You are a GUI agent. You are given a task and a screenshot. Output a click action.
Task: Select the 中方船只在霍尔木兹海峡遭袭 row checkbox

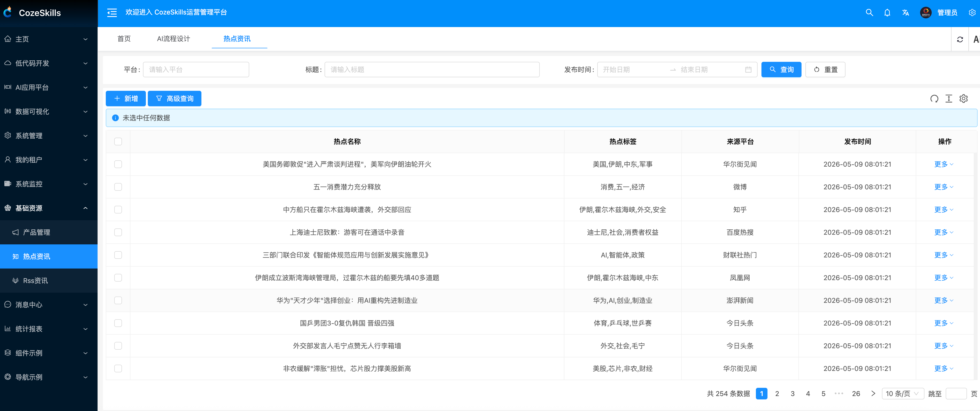(x=118, y=210)
